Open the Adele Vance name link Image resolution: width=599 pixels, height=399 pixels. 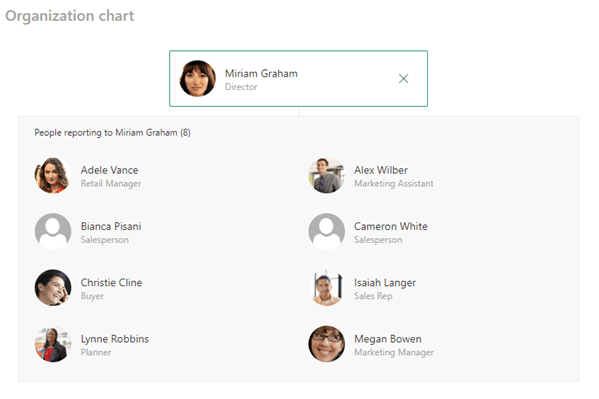109,170
